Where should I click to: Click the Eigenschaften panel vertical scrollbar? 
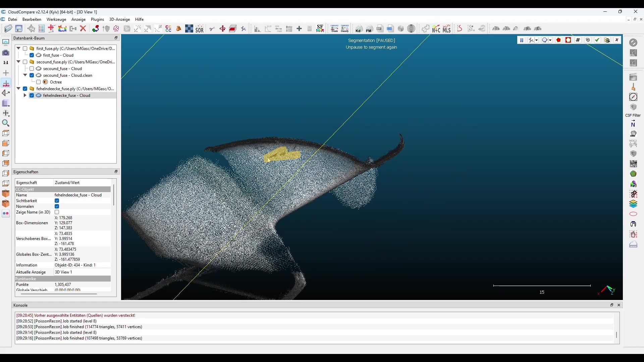[x=114, y=194]
